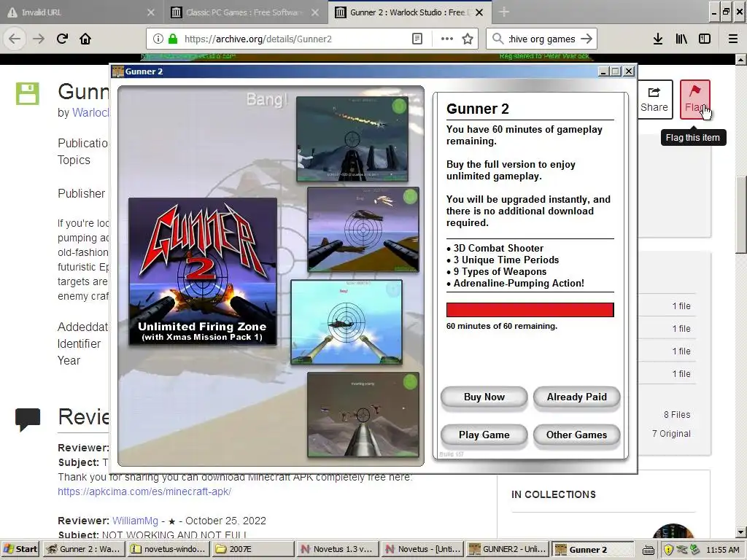
Task: Click the taskbar clock showing 11:55 AM
Action: point(723,550)
